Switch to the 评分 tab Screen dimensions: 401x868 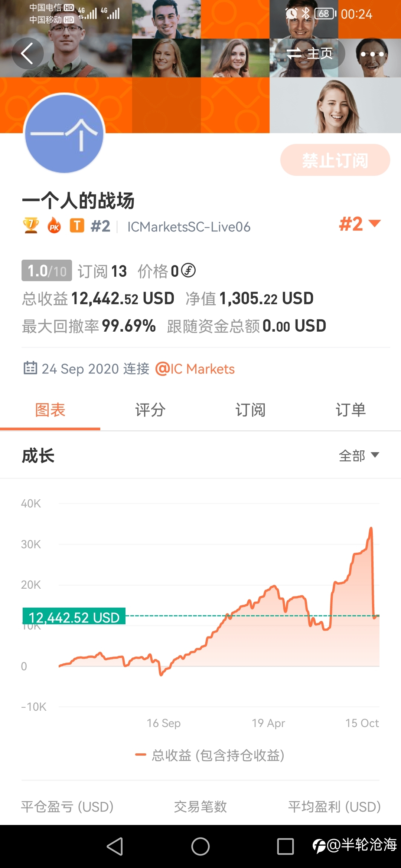(150, 410)
